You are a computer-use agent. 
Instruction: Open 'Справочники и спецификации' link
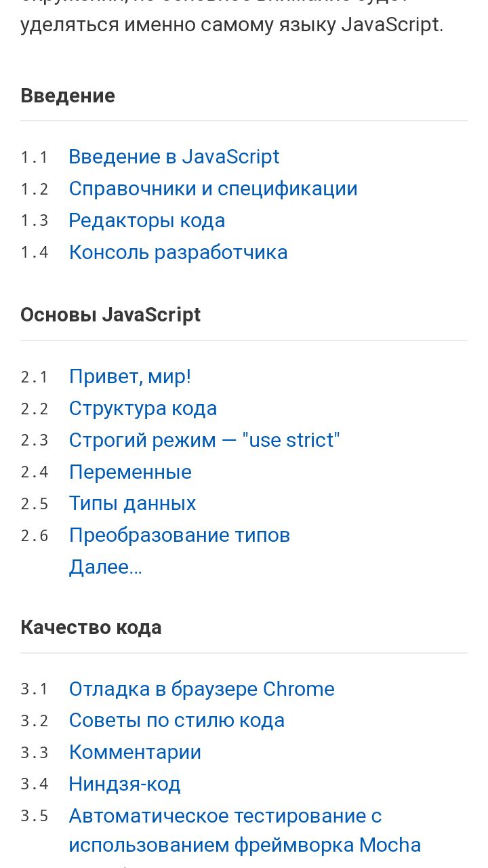click(x=213, y=189)
